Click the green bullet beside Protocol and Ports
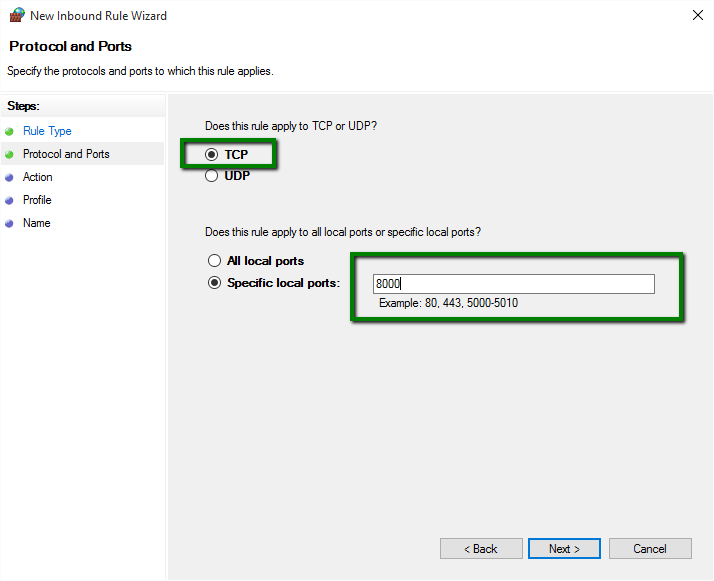 pyautogui.click(x=10, y=154)
